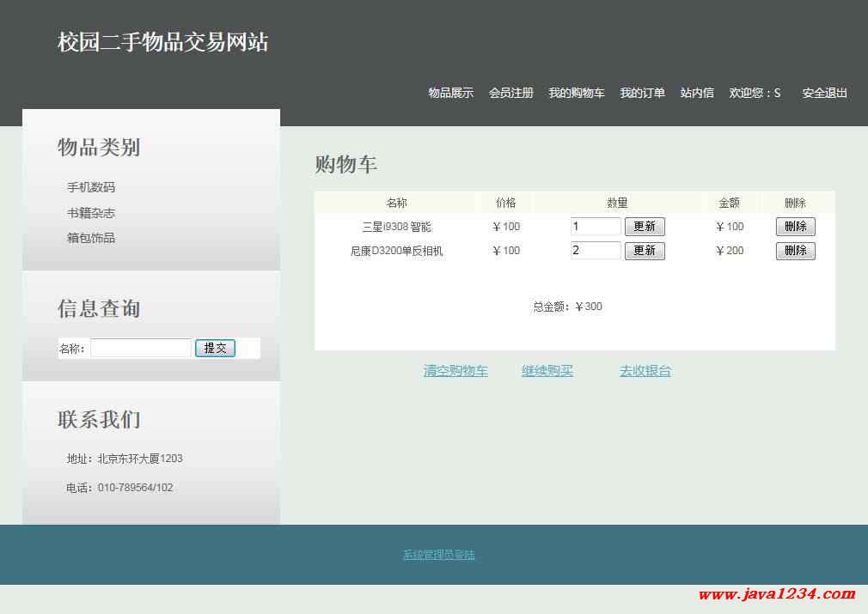Screen dimensions: 868x614
Task: Update quantity for 尼康D3200单反相机
Action: [645, 251]
